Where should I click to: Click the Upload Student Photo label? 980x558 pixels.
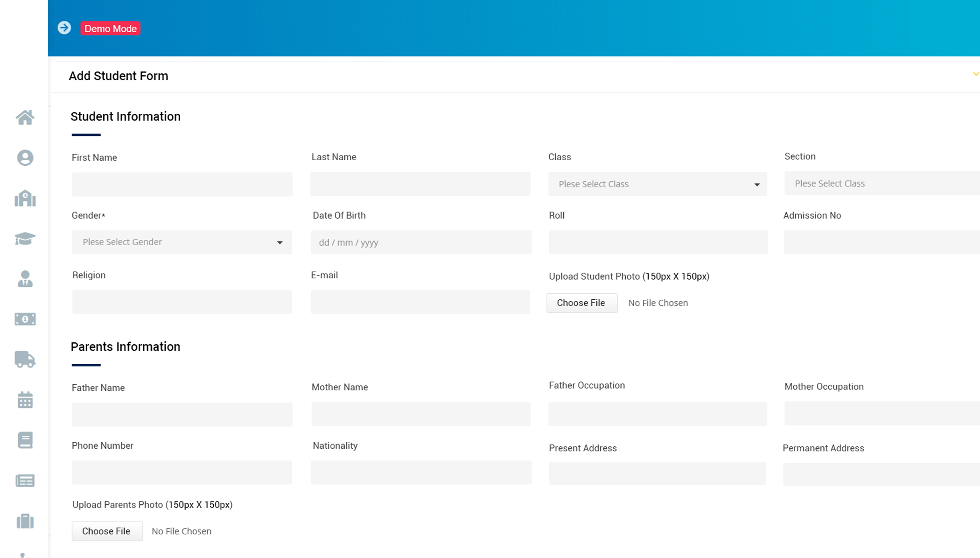click(629, 276)
